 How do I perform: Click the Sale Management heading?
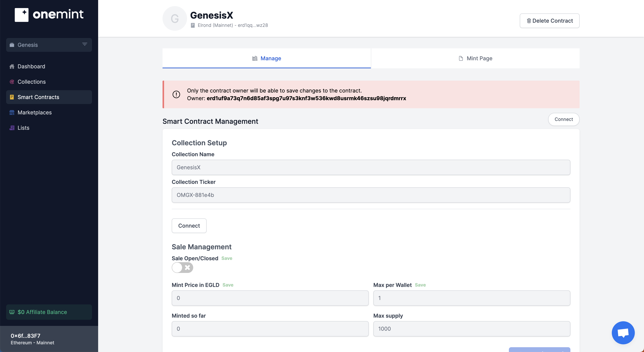201,247
